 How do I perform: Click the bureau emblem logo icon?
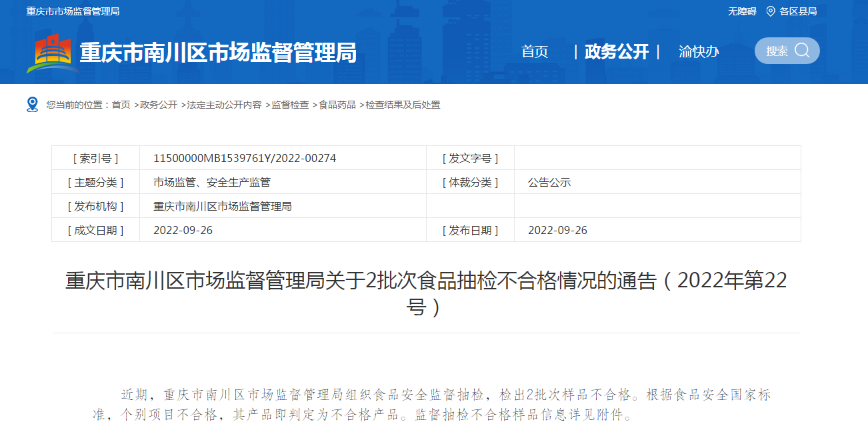click(x=51, y=53)
